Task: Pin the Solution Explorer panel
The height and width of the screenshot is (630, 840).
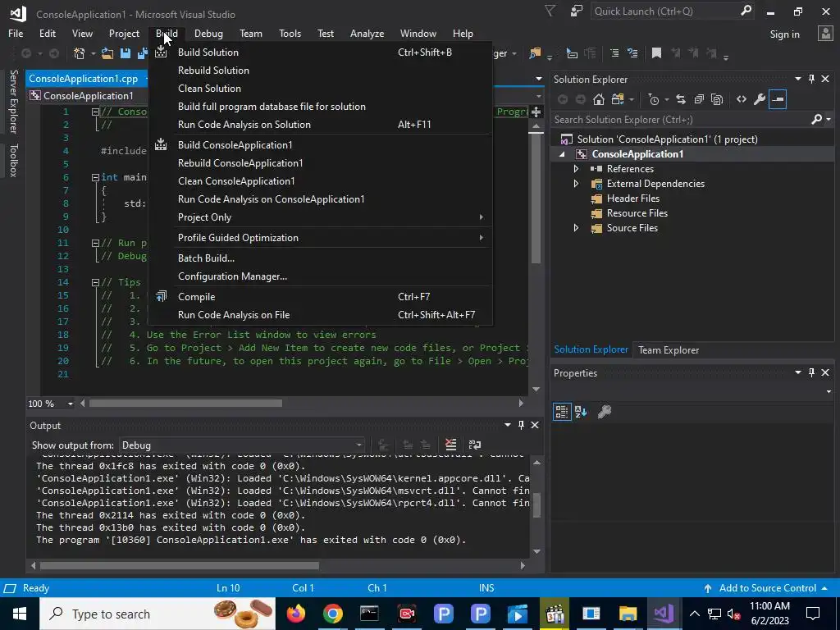Action: (811, 80)
